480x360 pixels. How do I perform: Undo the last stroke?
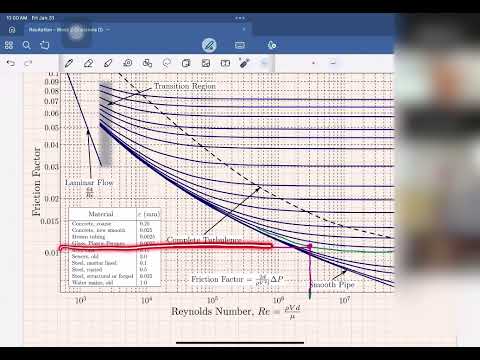point(11,63)
